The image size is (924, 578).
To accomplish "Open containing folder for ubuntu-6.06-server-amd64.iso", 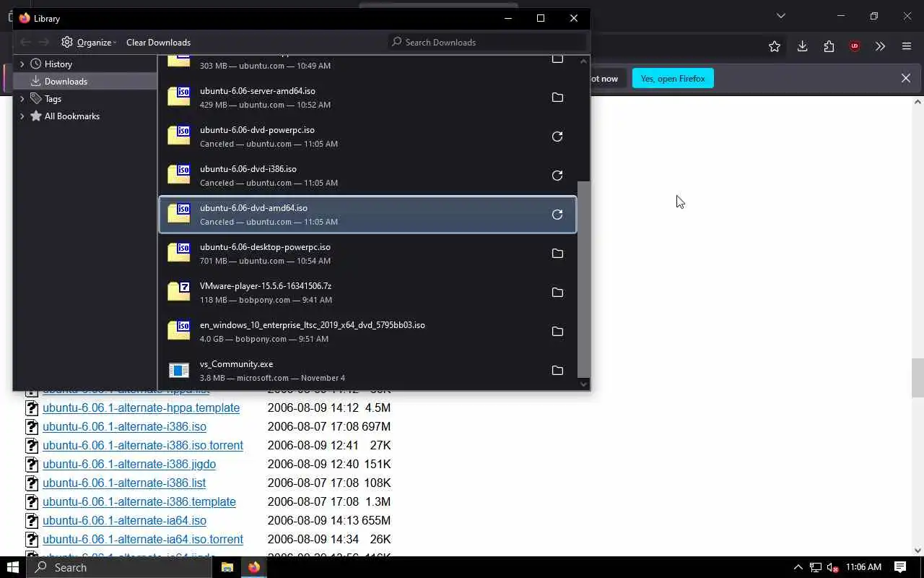I will pyautogui.click(x=557, y=98).
